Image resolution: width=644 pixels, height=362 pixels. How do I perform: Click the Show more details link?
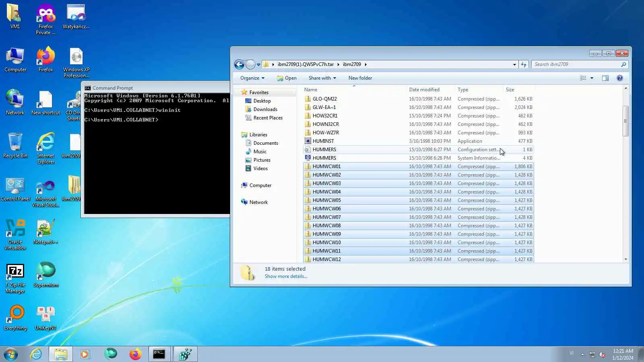pos(286,276)
